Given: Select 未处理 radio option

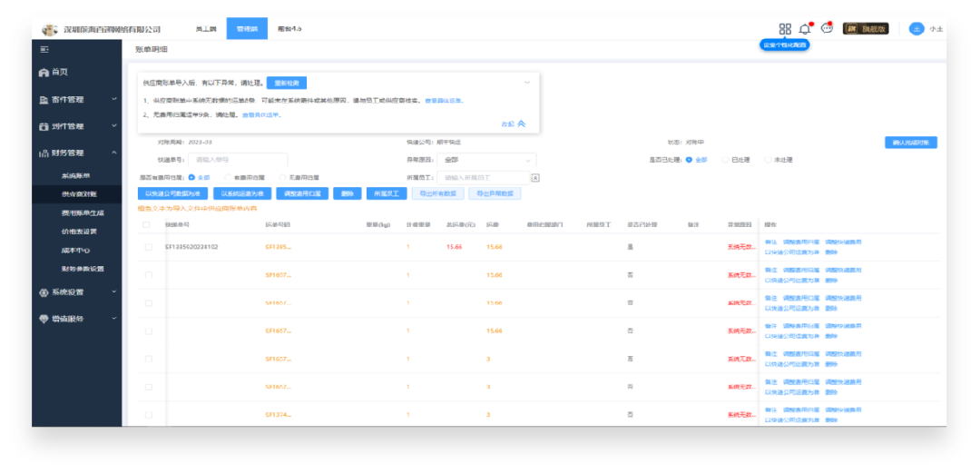Looking at the screenshot, I should point(769,160).
